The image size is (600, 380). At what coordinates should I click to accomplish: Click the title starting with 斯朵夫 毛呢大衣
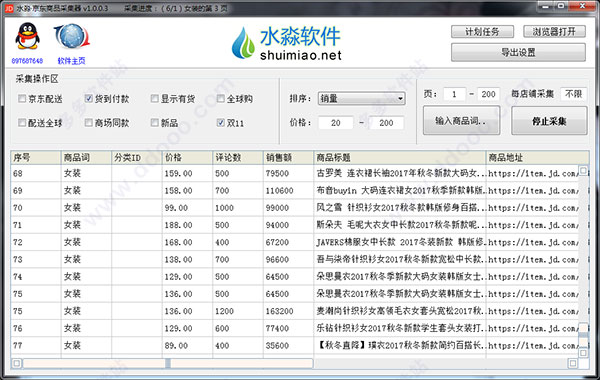click(x=401, y=225)
